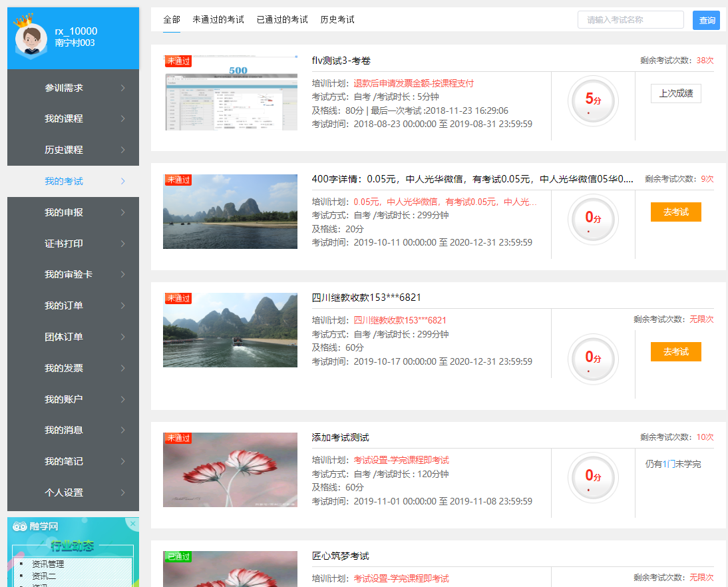The height and width of the screenshot is (587, 728).
Task: Click the 已通过 badge on 匠心筑梦考试
Action: [178, 556]
